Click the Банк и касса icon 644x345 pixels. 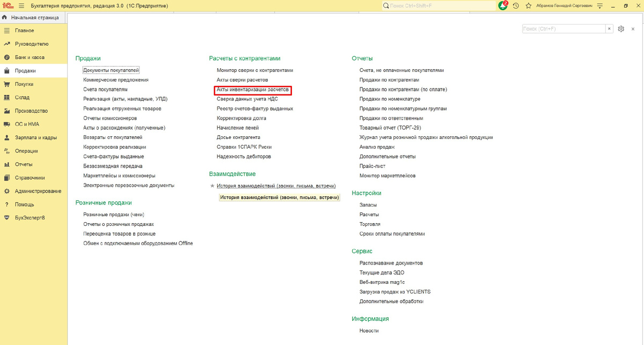[6, 57]
